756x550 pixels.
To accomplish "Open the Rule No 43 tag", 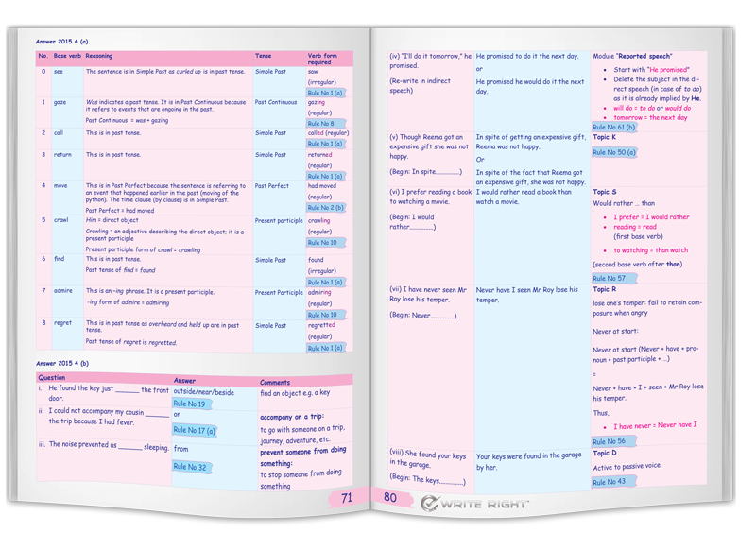I will coord(609,482).
